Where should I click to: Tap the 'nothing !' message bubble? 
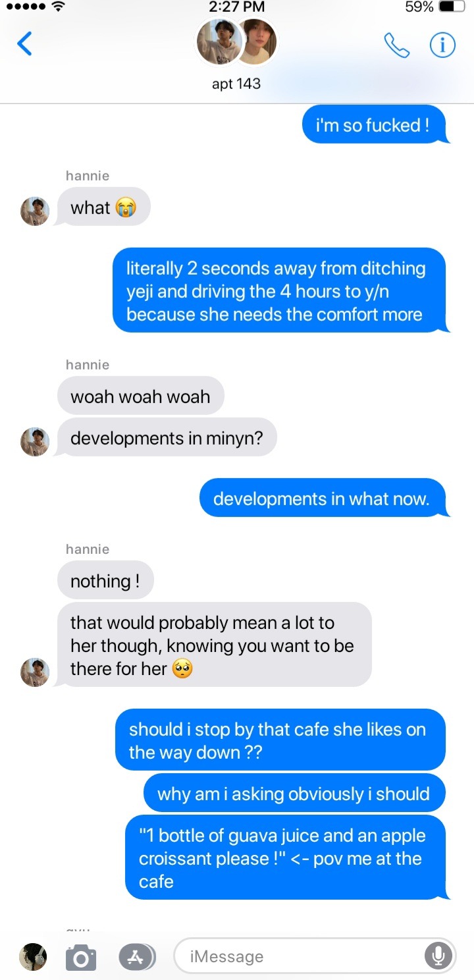click(105, 581)
